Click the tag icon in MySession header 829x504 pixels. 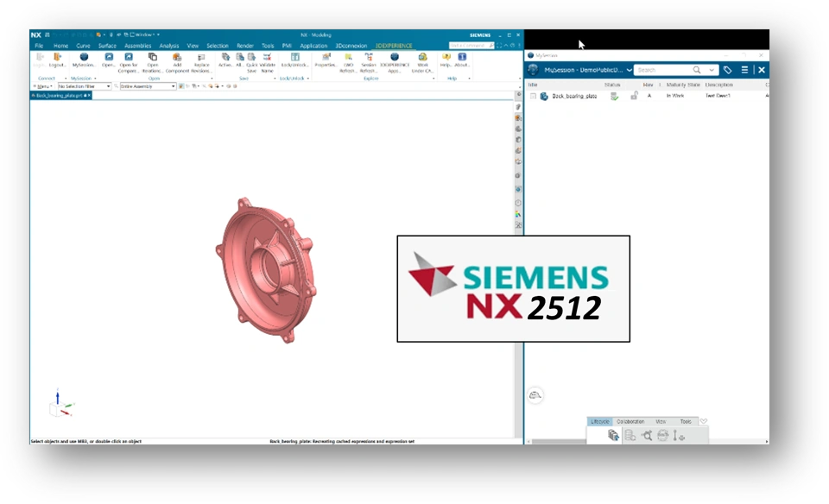coord(727,70)
